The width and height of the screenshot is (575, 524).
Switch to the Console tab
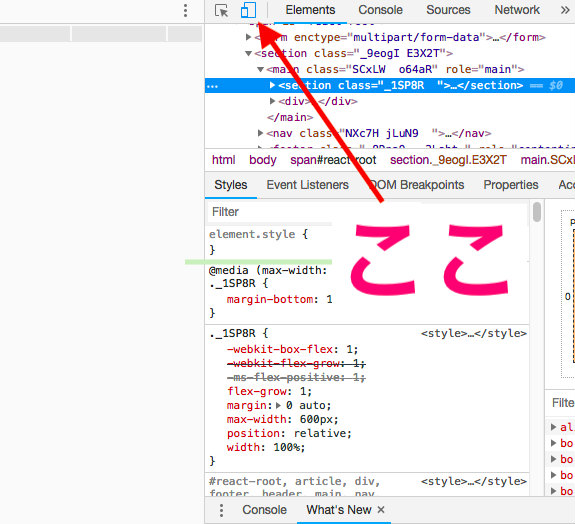380,10
